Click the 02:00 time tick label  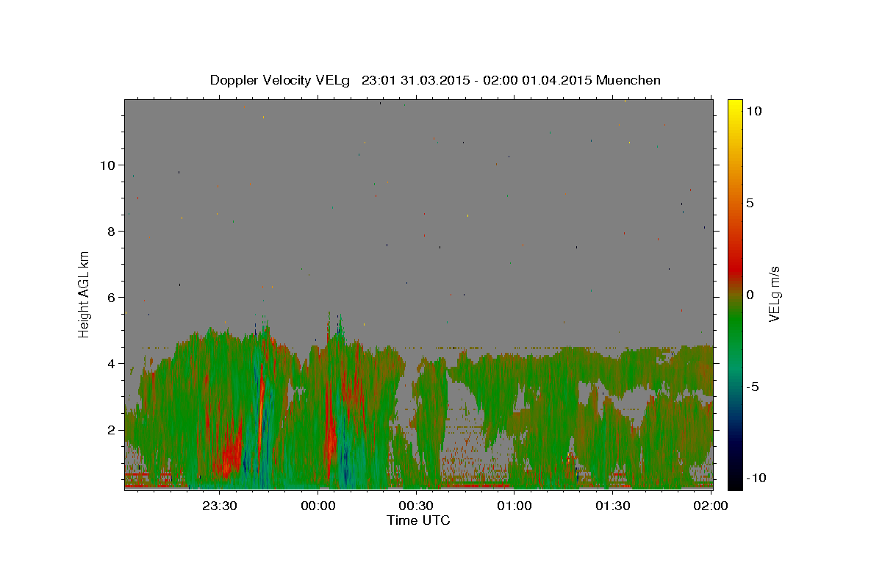(711, 506)
